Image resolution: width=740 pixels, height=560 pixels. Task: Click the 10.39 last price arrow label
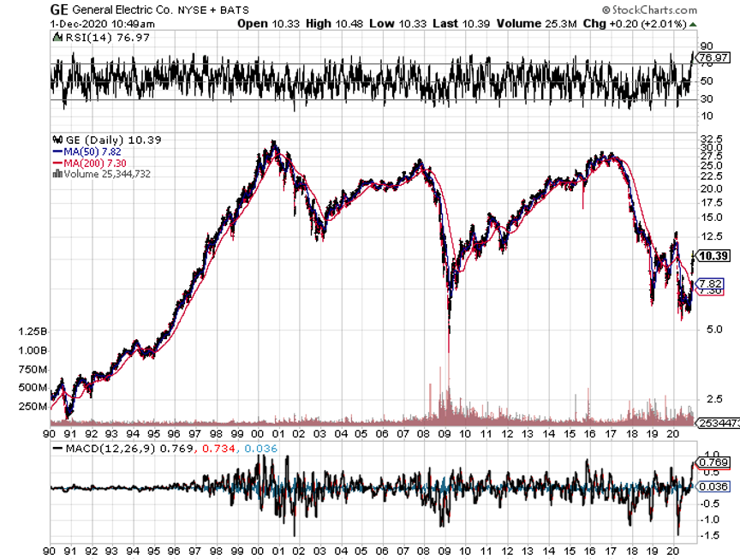pos(713,256)
